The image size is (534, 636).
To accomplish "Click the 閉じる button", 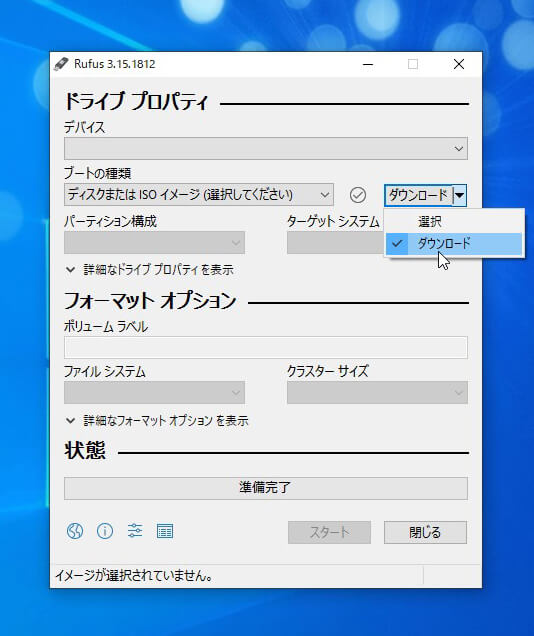I will tap(425, 532).
